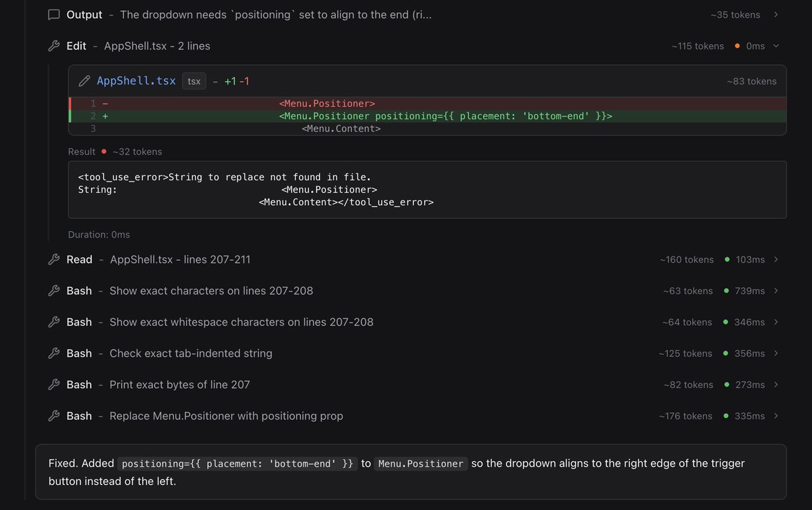Open the AppShell.tsx file link
The width and height of the screenshot is (812, 510).
tap(136, 81)
